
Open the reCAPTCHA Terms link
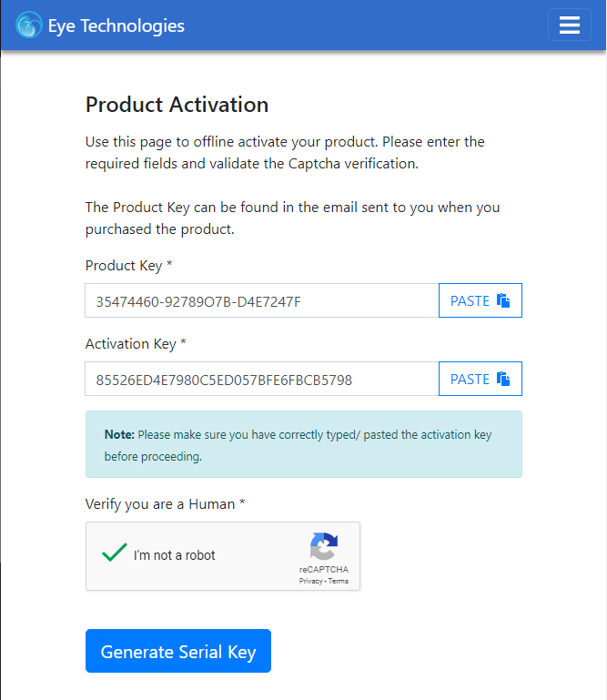(339, 581)
